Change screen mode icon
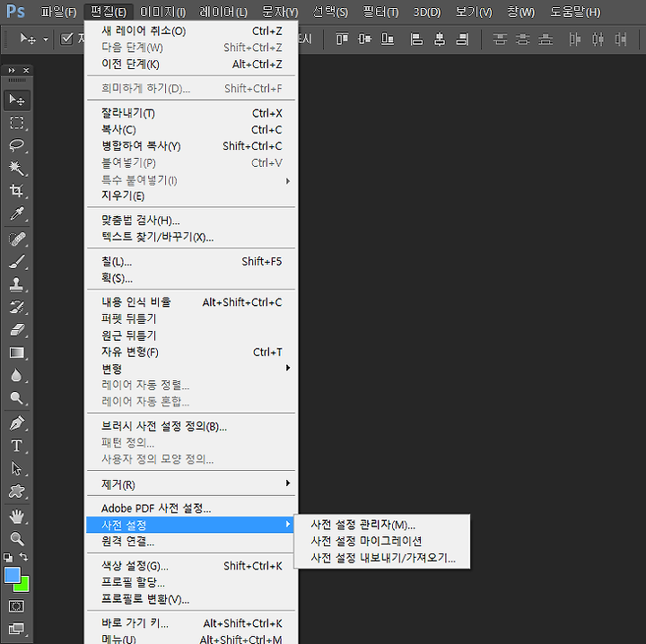 pyautogui.click(x=16, y=629)
